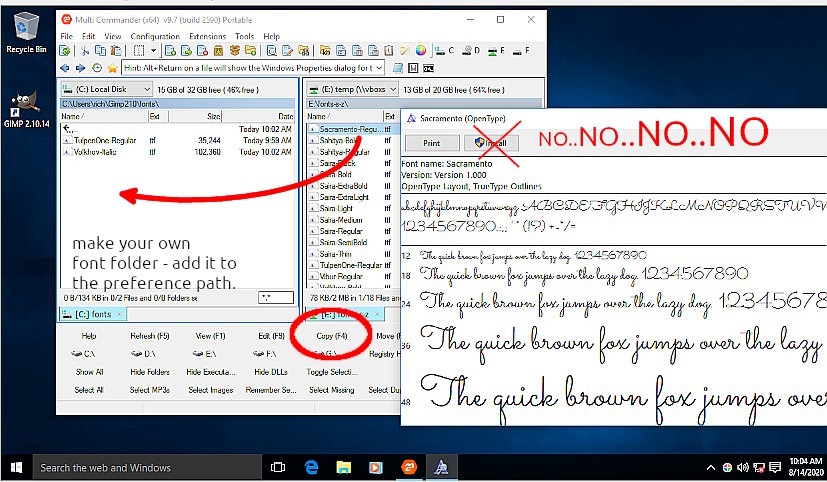The height and width of the screenshot is (482, 827).
Task: Click the filter input field showing *.*
Action: pyautogui.click(x=276, y=298)
